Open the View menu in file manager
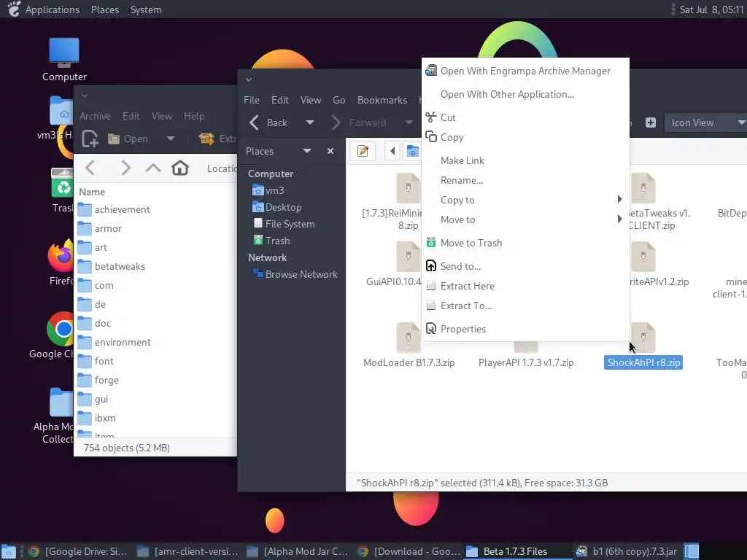Screen dimensions: 747x560 point(311,100)
